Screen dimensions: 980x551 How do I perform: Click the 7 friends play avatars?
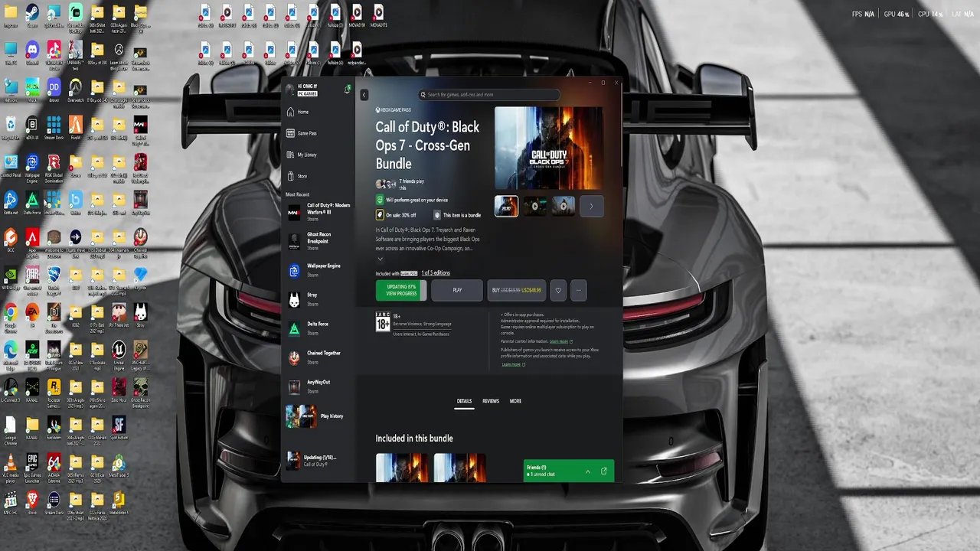[386, 184]
